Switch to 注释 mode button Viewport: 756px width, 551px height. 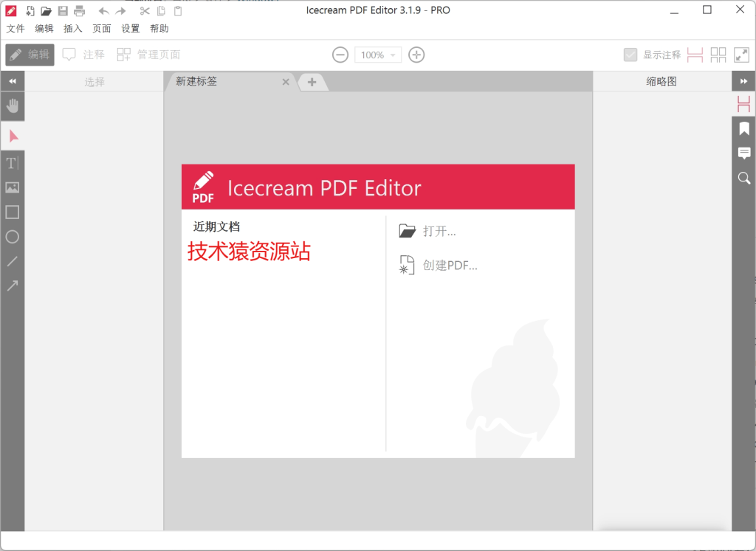pos(84,55)
